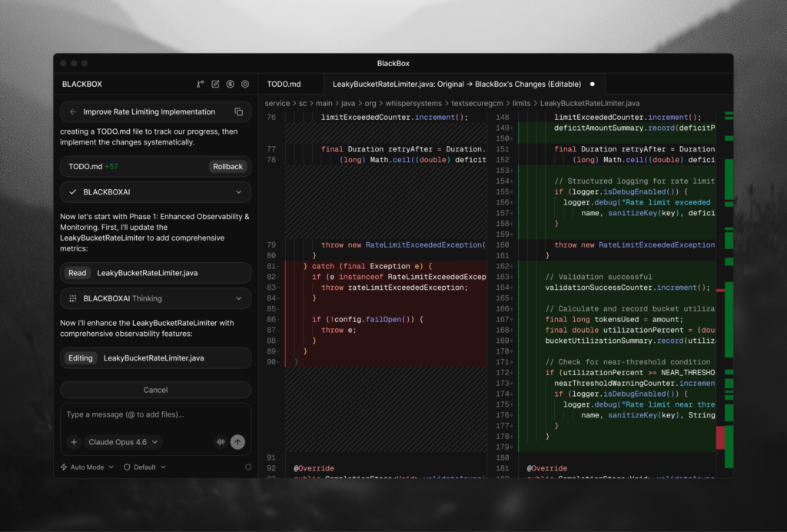Copy the task title with copy icon

pyautogui.click(x=238, y=111)
